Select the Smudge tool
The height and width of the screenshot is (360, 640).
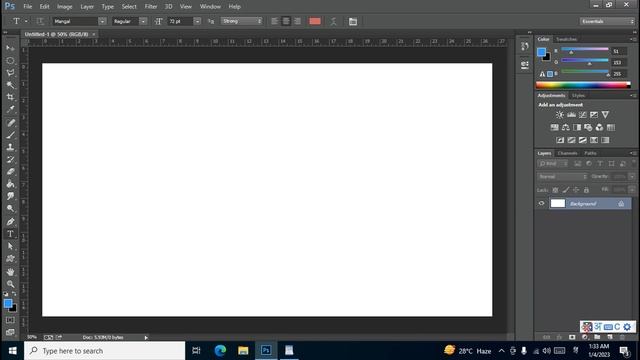pos(10,196)
